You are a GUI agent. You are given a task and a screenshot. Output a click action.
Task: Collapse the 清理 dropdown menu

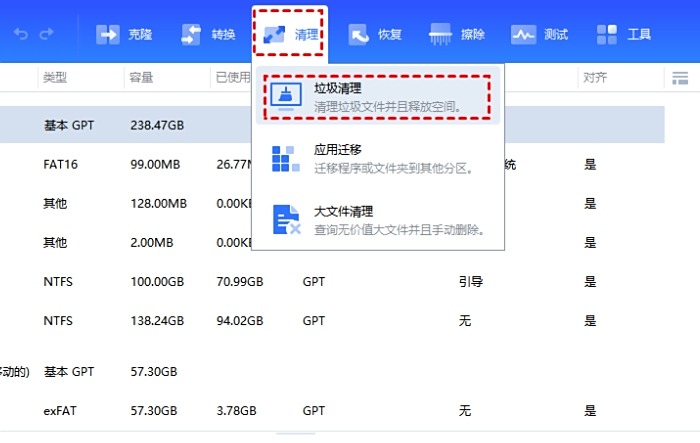[290, 35]
